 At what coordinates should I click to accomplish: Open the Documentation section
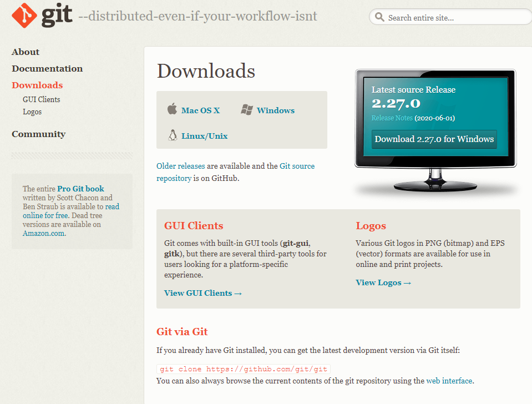(47, 69)
